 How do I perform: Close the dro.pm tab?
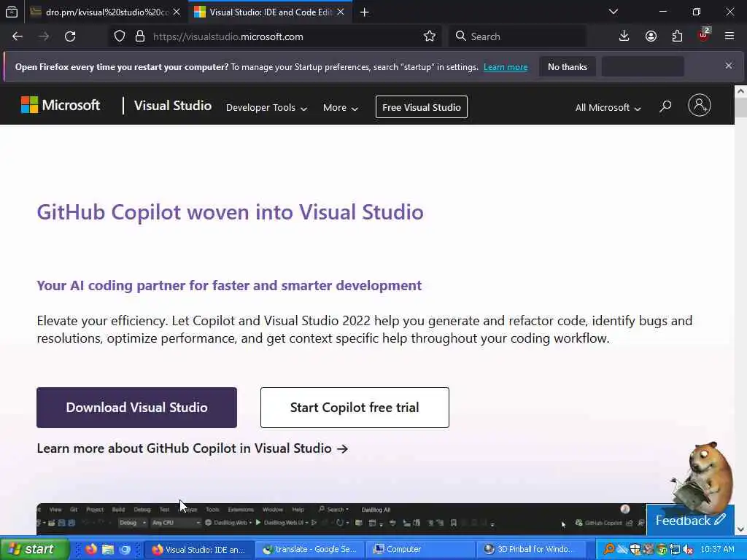(x=177, y=12)
